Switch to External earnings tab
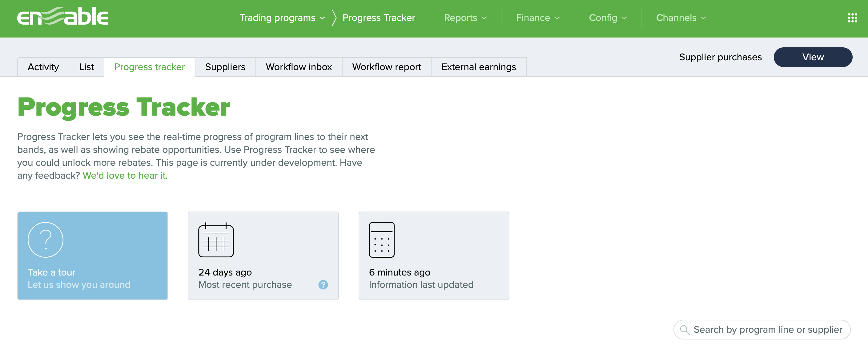 (x=479, y=67)
